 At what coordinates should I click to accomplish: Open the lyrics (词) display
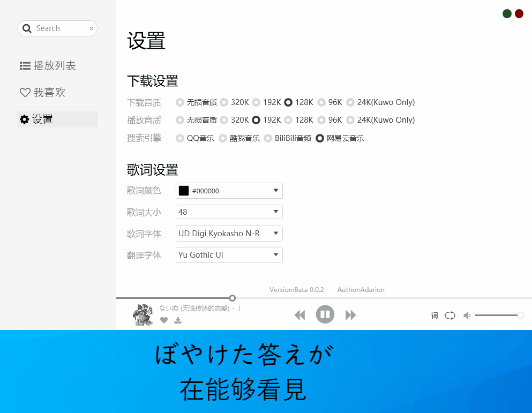pos(434,316)
